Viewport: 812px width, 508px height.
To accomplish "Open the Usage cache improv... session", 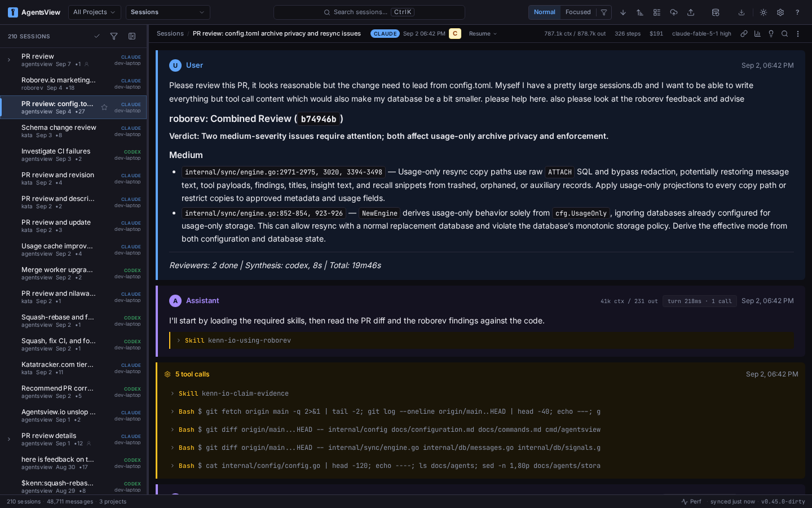I will tap(73, 249).
